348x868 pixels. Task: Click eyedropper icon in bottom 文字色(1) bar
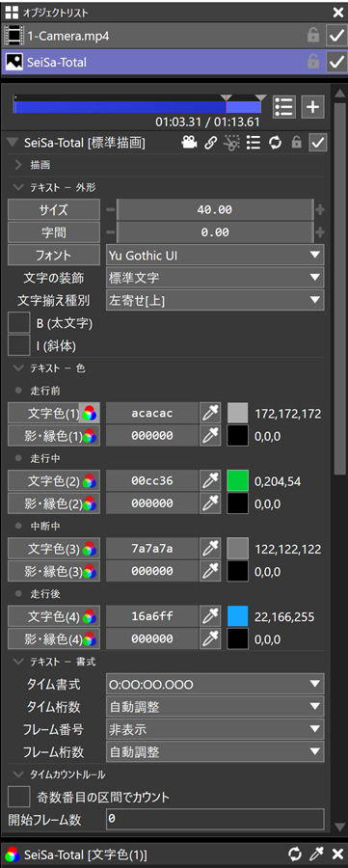pos(317,854)
